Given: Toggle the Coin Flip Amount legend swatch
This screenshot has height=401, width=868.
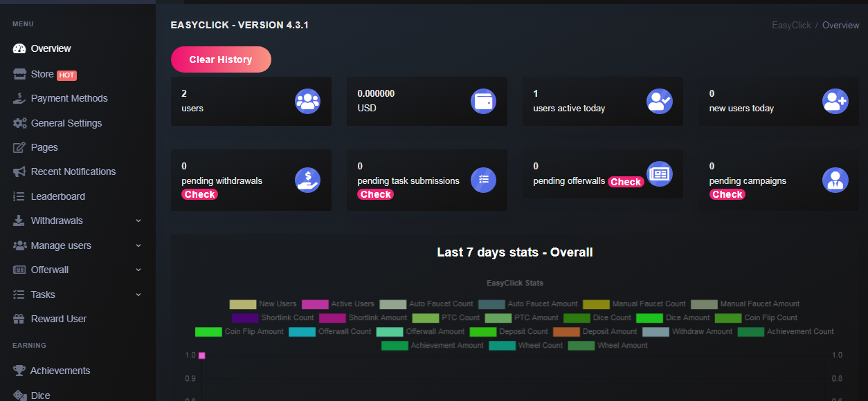Looking at the screenshot, I should [x=208, y=332].
